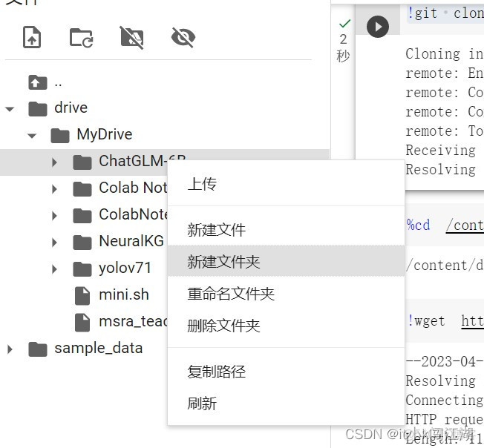Expand the Colab Not folder arrow
The image size is (484, 448).
[x=54, y=189]
